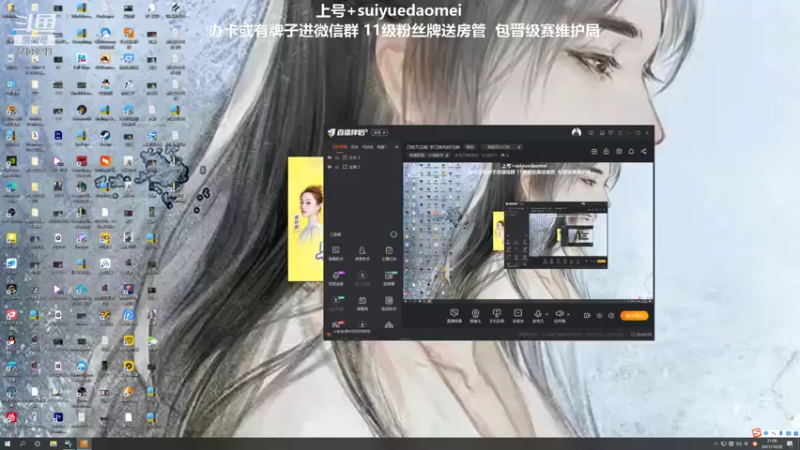Open the toolbox tool with the person icon
The width and height of the screenshot is (800, 450).
click(x=362, y=253)
